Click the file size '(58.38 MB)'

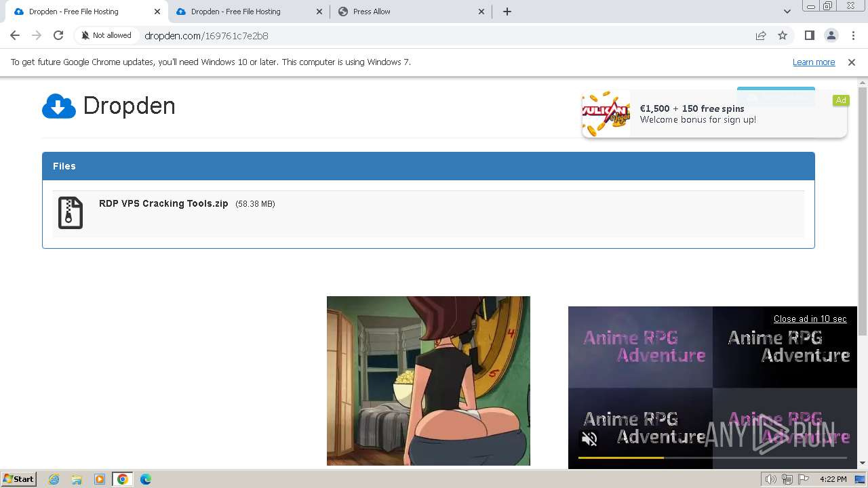255,204
